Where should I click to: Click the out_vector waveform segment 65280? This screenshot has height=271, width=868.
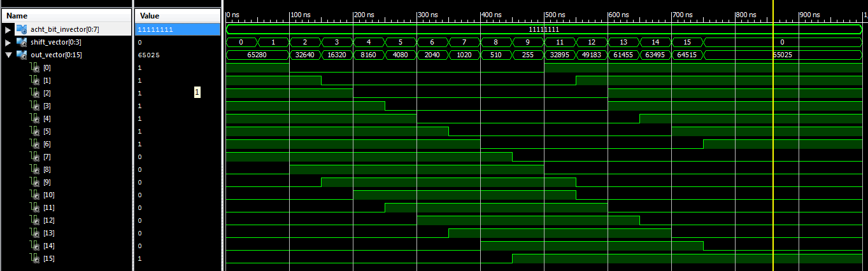click(257, 55)
